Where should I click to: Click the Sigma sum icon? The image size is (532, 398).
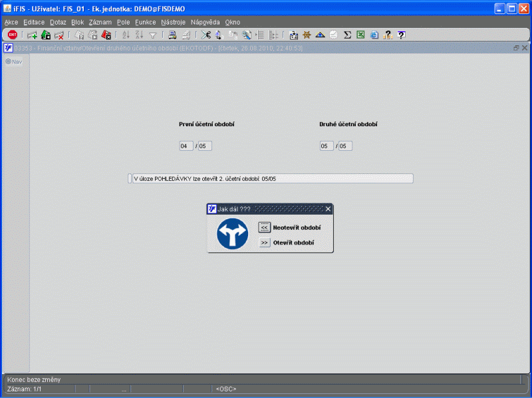point(347,35)
